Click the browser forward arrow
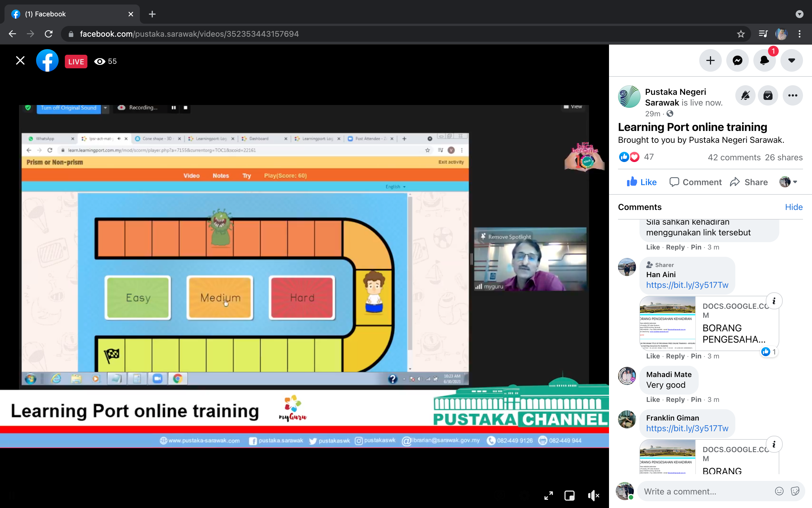812x508 pixels. [30, 34]
